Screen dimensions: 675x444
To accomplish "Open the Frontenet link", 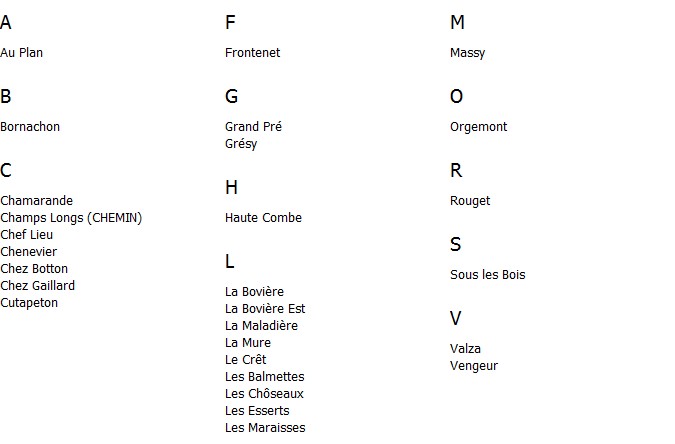I will [252, 53].
